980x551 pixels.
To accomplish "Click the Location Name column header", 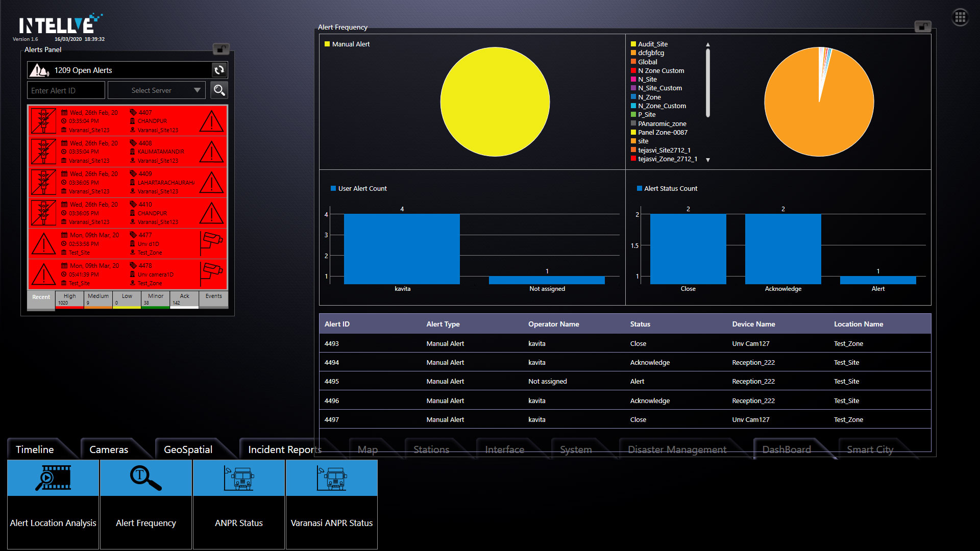I will coord(859,324).
